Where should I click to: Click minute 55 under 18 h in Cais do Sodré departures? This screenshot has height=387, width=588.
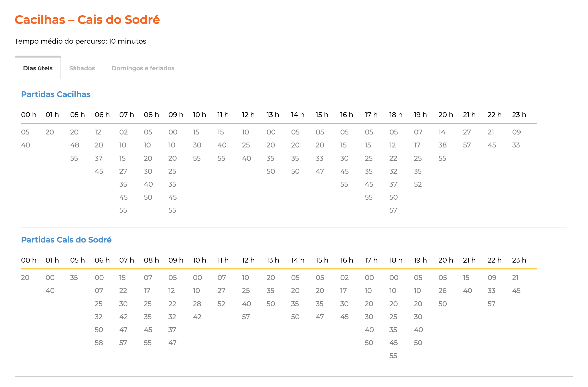[x=393, y=356]
